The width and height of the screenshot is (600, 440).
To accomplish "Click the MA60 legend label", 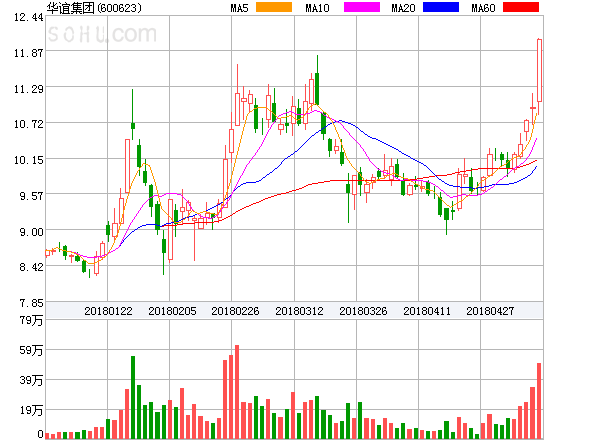I will pyautogui.click(x=483, y=8).
